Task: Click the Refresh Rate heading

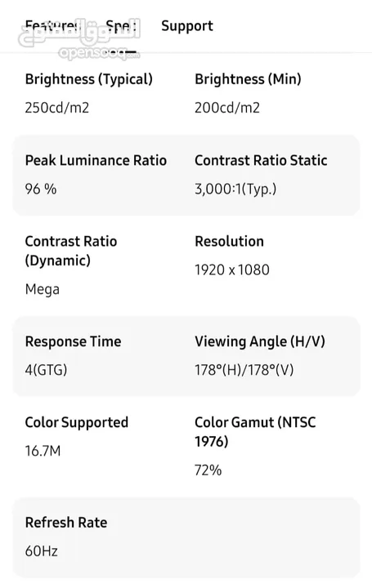Action: point(66,523)
